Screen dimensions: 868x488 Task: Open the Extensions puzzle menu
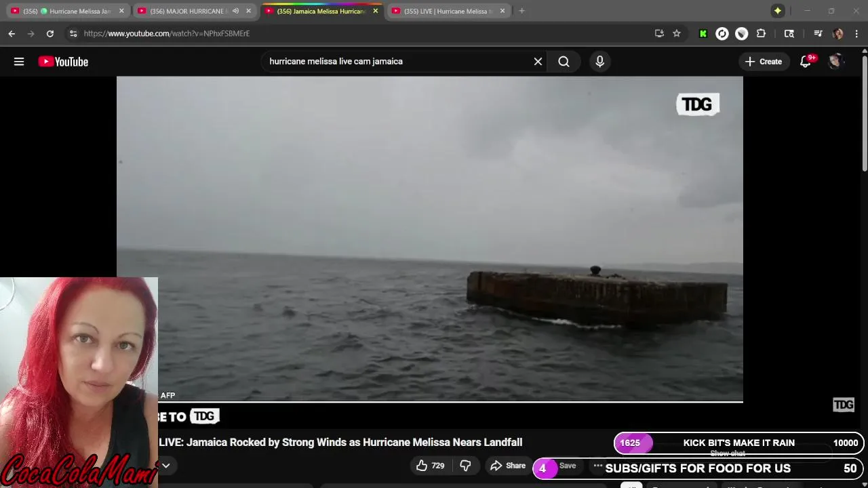tap(761, 33)
